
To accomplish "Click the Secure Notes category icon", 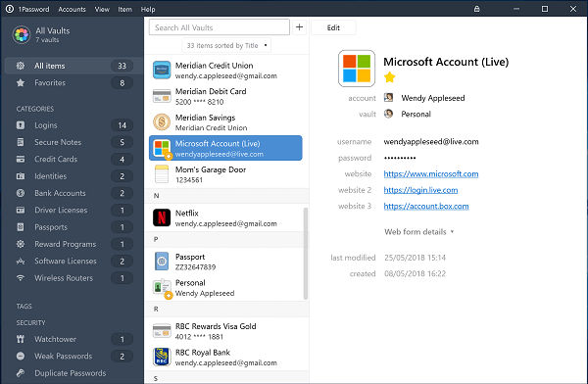I will coord(21,142).
